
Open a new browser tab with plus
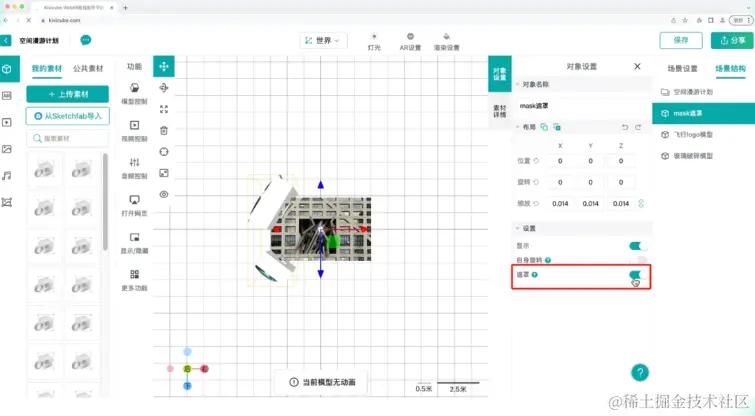tap(125, 7)
